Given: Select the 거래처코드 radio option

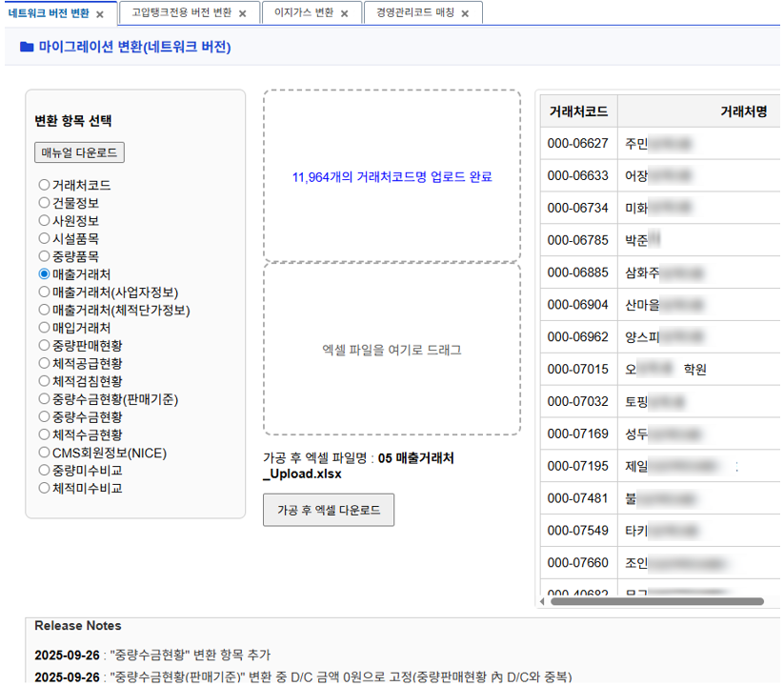Looking at the screenshot, I should point(44,185).
